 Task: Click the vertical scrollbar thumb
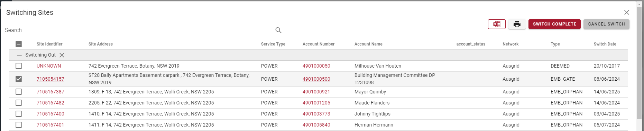coord(640,63)
